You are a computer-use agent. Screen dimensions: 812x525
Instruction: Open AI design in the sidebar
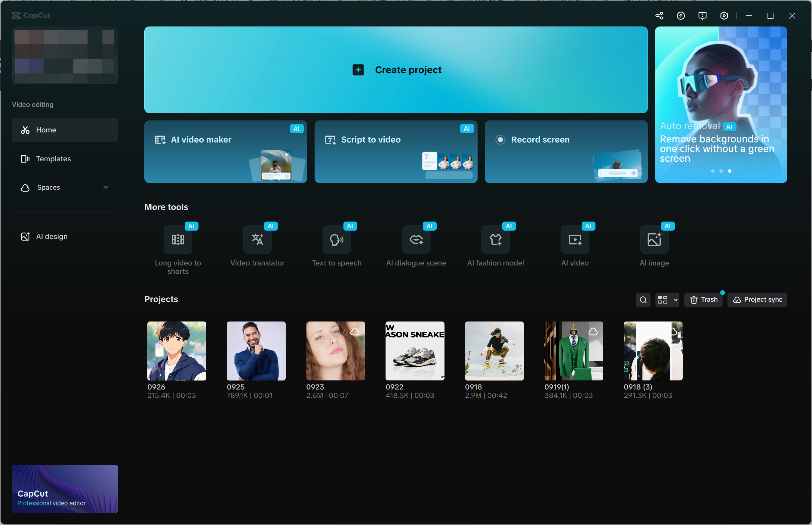point(51,237)
